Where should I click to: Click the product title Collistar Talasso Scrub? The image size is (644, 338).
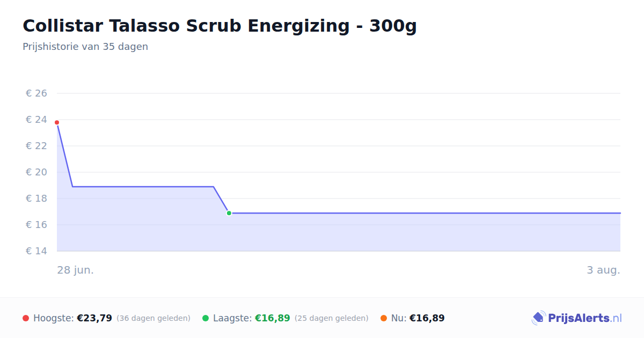click(219, 26)
